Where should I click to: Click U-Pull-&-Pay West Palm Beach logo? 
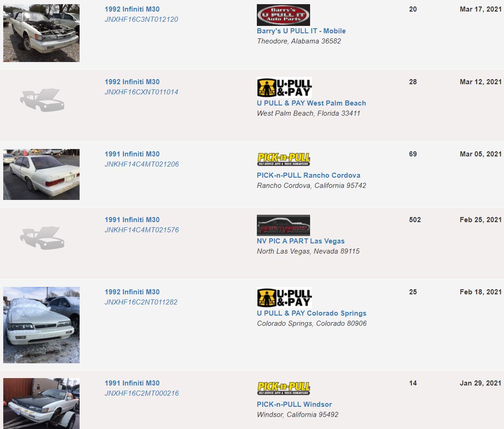[285, 87]
